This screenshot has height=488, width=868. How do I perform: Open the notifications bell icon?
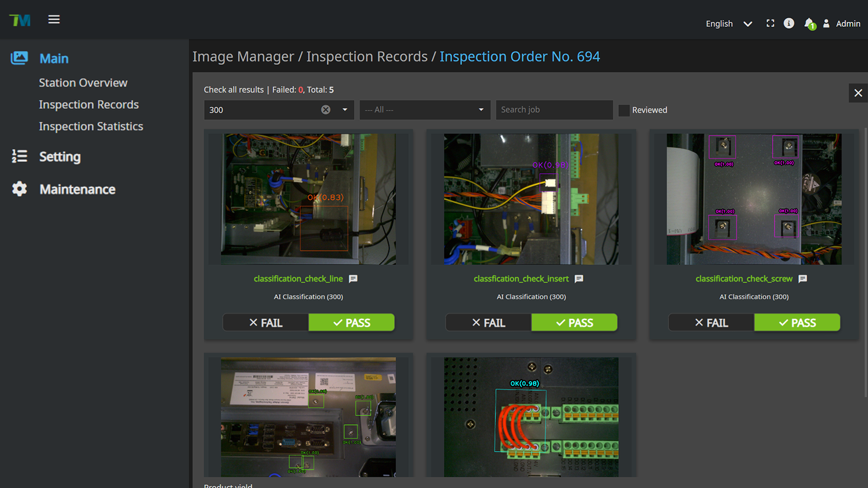809,23
